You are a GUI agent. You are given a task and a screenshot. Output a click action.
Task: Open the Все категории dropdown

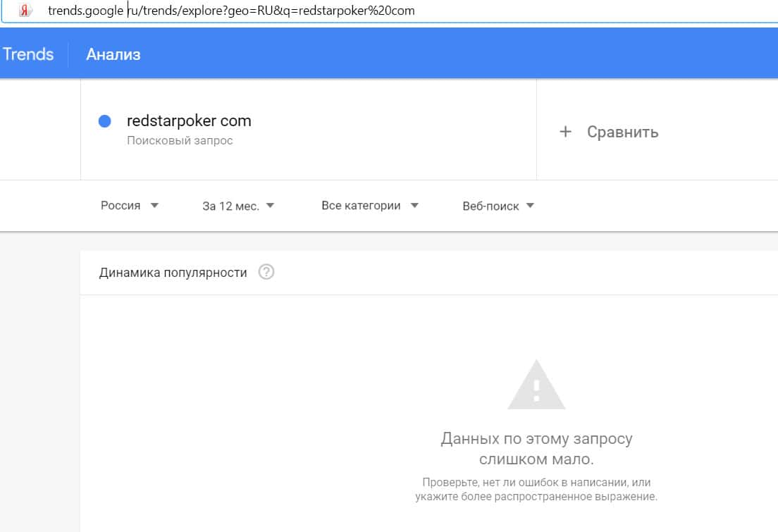tap(369, 206)
